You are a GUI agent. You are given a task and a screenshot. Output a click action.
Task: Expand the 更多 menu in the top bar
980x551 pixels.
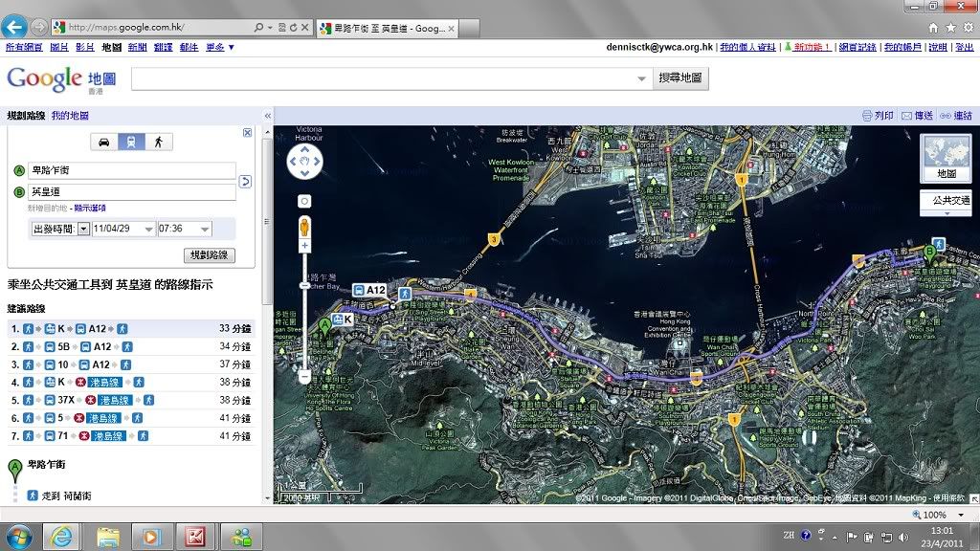click(x=219, y=47)
